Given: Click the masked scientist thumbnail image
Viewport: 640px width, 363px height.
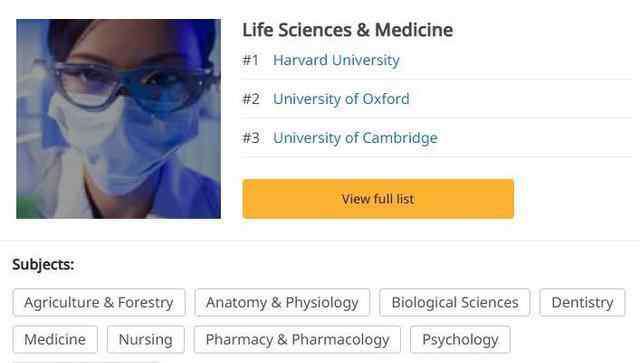Looking at the screenshot, I should click(x=118, y=119).
